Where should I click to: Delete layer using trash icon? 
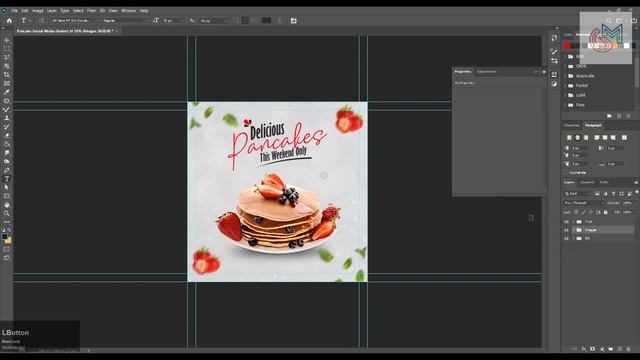pos(629,349)
